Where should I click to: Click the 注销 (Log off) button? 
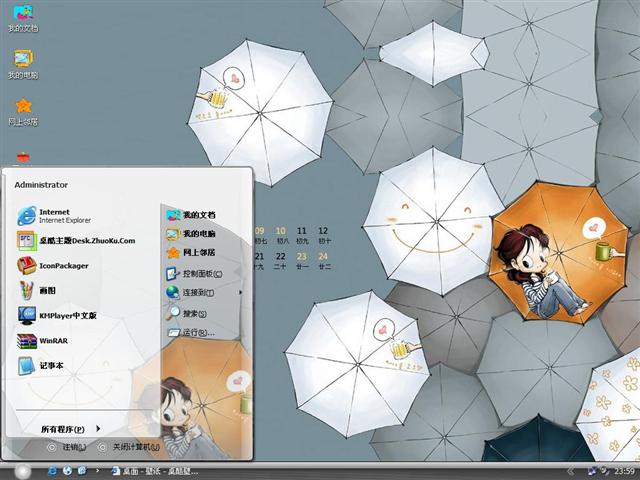[x=68, y=447]
